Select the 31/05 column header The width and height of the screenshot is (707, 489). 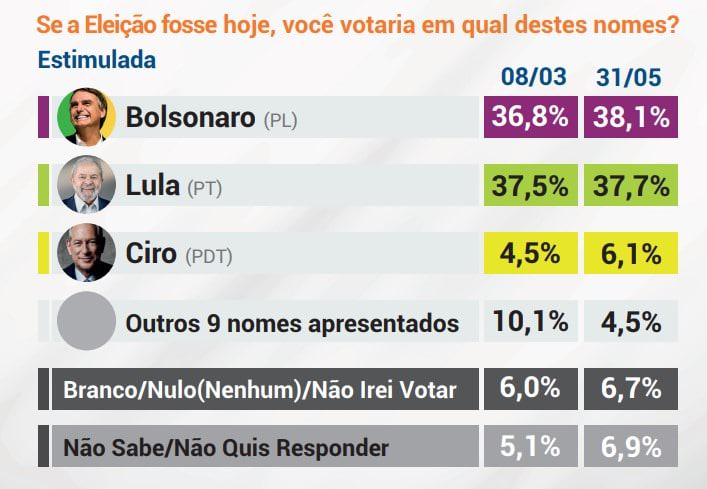629,77
